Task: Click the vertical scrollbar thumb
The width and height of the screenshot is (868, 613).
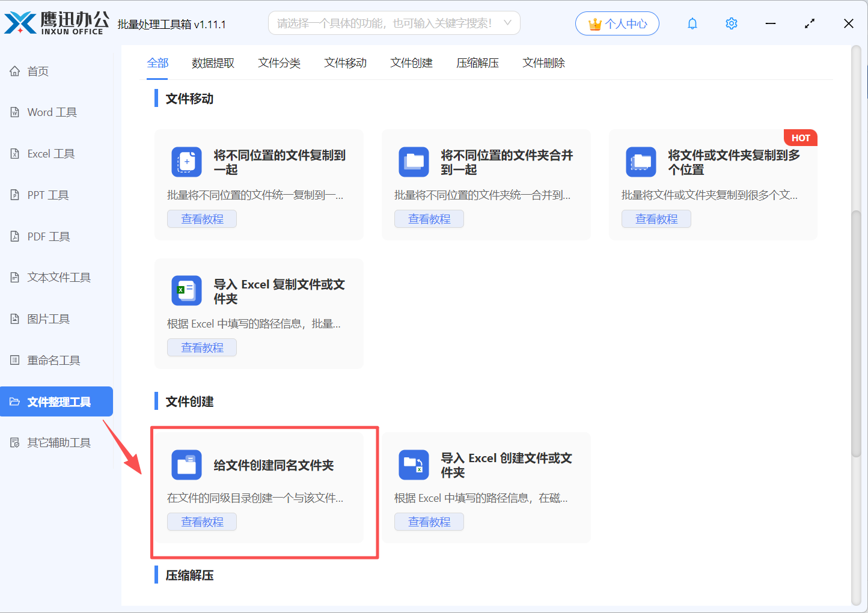Action: point(856,334)
